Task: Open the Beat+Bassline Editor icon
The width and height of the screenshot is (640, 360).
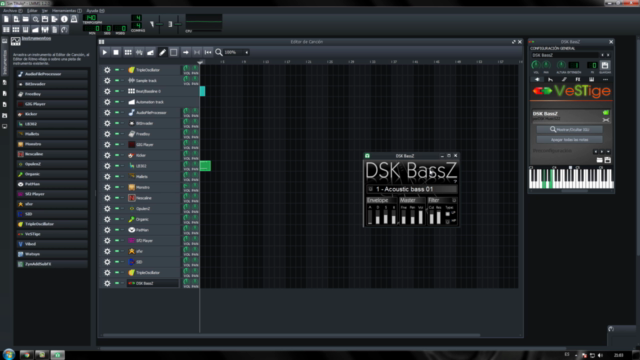Action: [16, 29]
